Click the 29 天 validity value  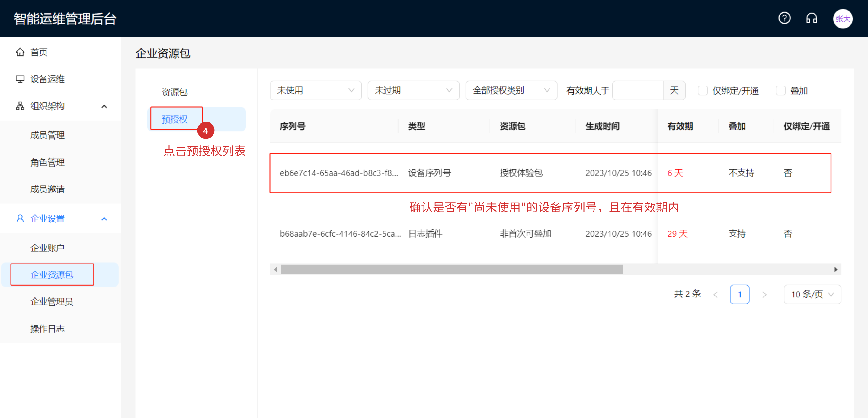(x=677, y=234)
